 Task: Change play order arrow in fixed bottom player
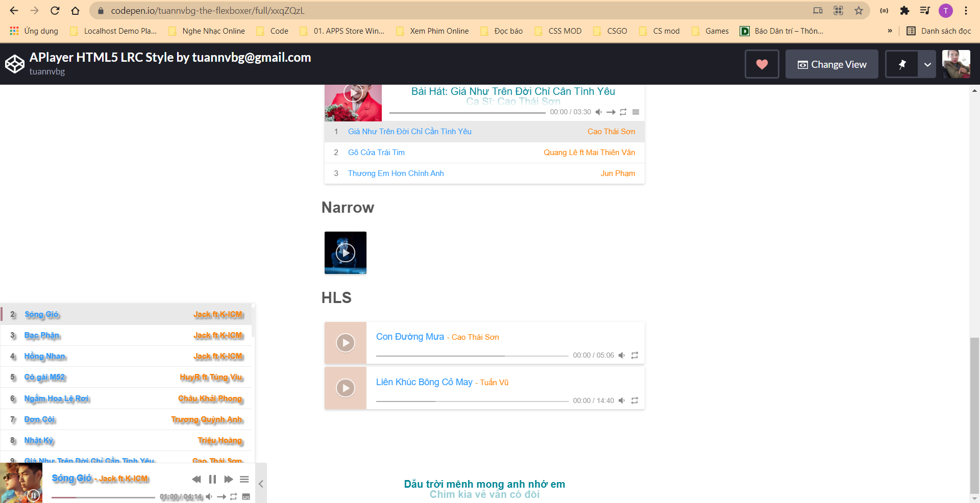point(222,496)
